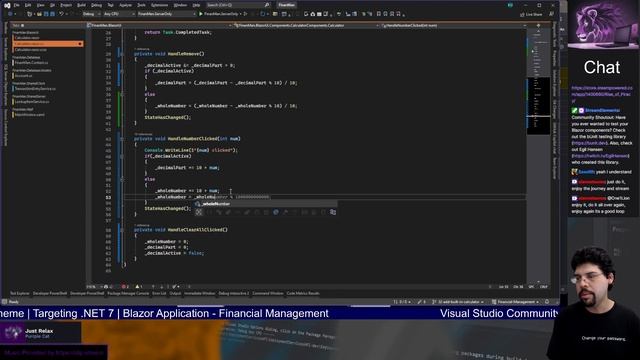Open the Package Manager Console tab
The width and height of the screenshot is (640, 360).
(x=128, y=293)
